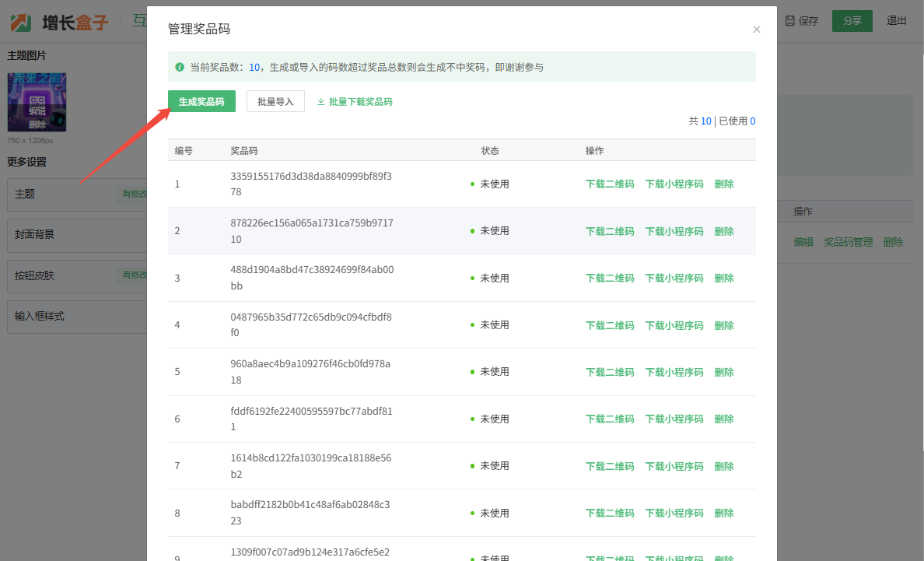Download mini-program code for row 2
Image resolution: width=924 pixels, height=561 pixels.
[674, 231]
